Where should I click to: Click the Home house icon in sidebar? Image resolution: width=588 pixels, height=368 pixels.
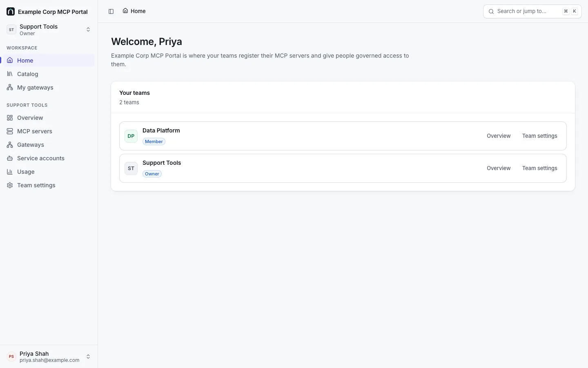tap(10, 61)
